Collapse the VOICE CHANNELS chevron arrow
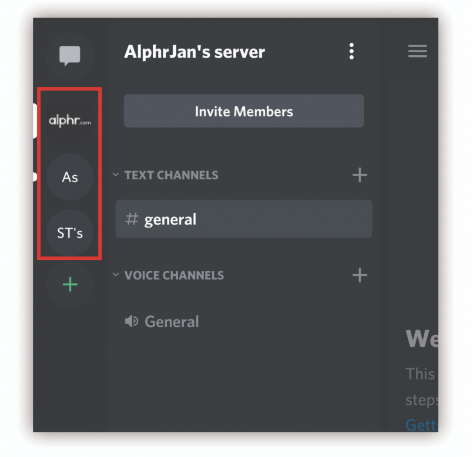The image size is (476, 457). click(116, 275)
